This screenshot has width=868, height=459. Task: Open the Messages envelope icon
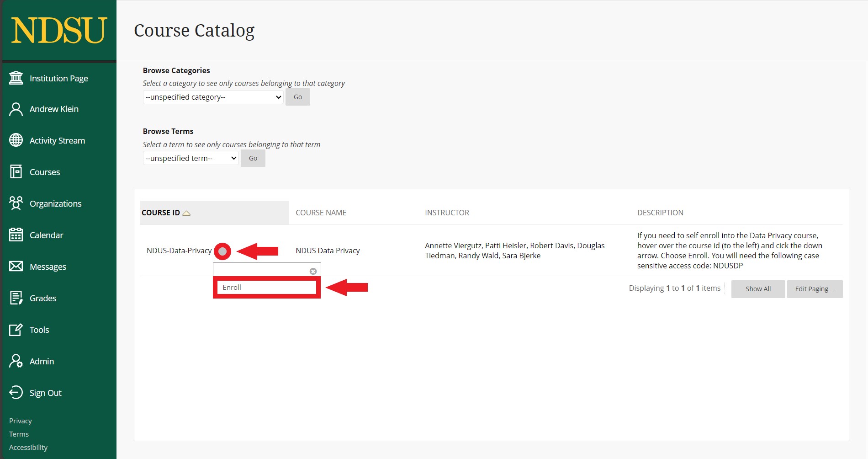16,267
